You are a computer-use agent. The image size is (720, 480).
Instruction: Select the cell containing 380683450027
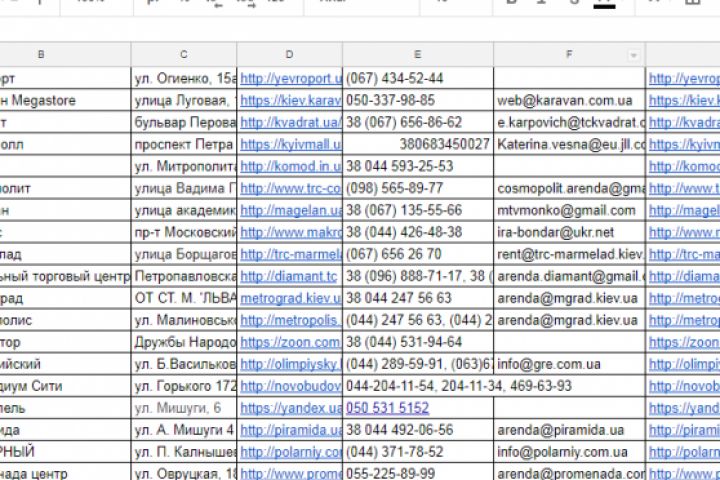418,145
